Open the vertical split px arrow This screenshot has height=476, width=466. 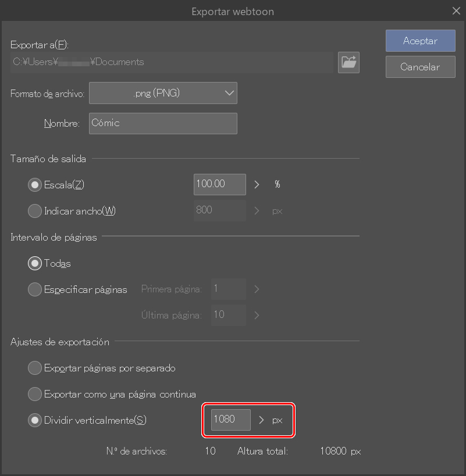click(x=262, y=420)
